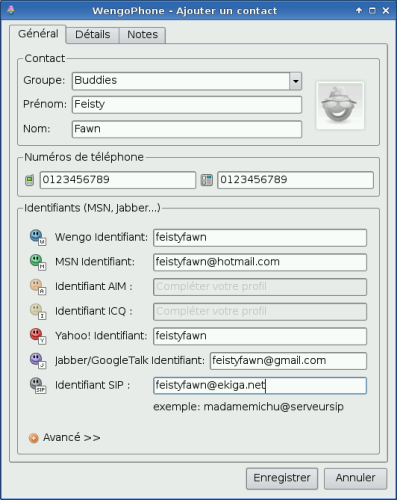Click the ICQ yellow smiley icon
The height and width of the screenshot is (500, 397).
38,311
